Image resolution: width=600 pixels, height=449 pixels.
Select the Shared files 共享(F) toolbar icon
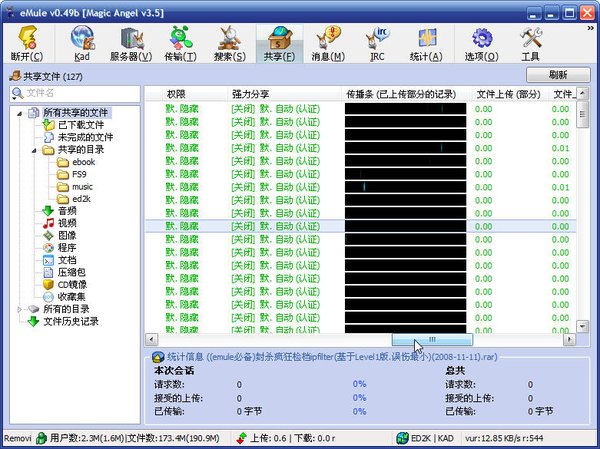click(x=279, y=44)
